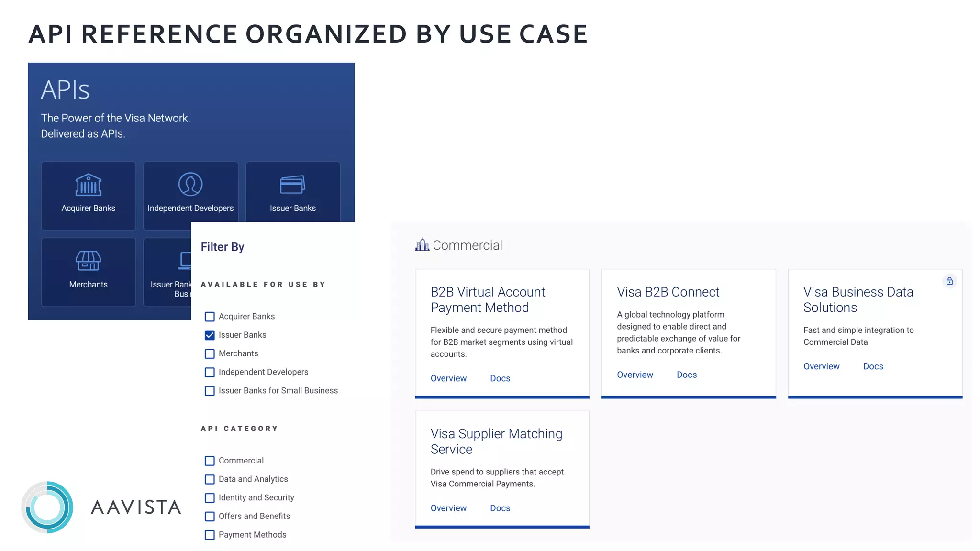Viewport: 980px width, 551px height.
Task: Open Overview for B2B Virtual Account Payment Method
Action: click(448, 378)
